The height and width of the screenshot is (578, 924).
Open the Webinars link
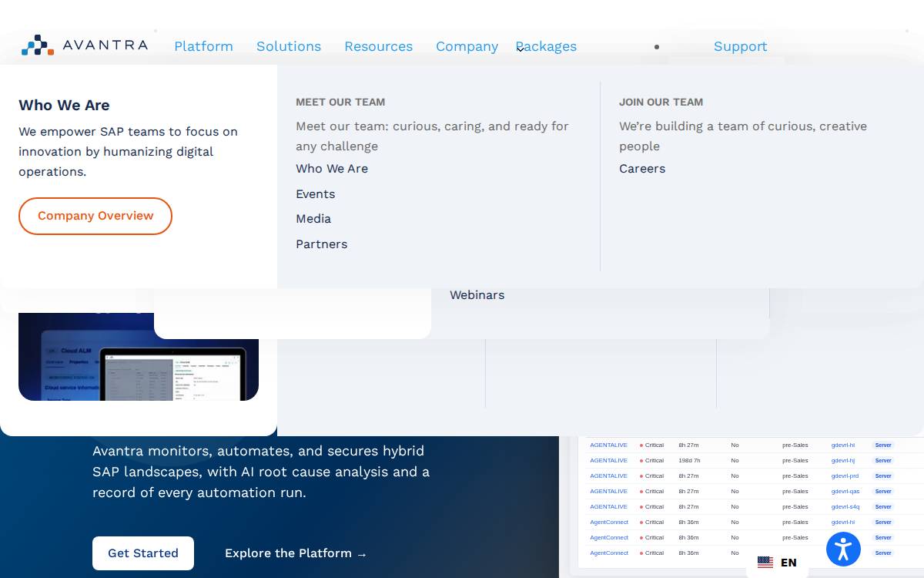[477, 295]
